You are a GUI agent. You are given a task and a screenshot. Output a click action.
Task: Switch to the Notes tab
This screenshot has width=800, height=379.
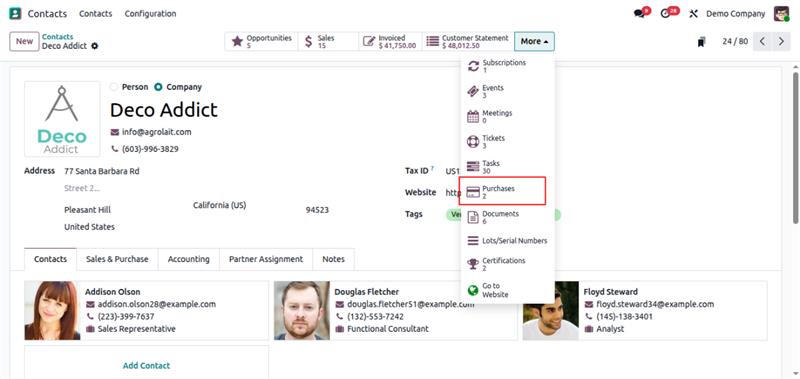[333, 259]
